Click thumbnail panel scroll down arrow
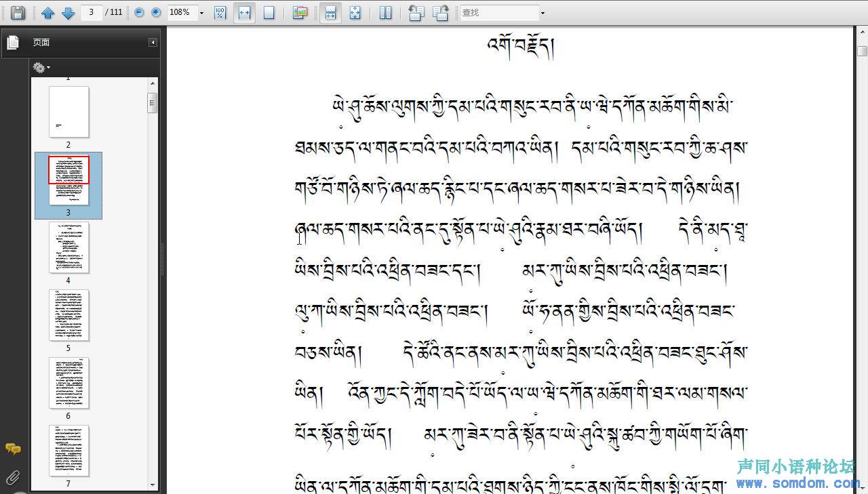868x494 pixels. pyautogui.click(x=153, y=485)
